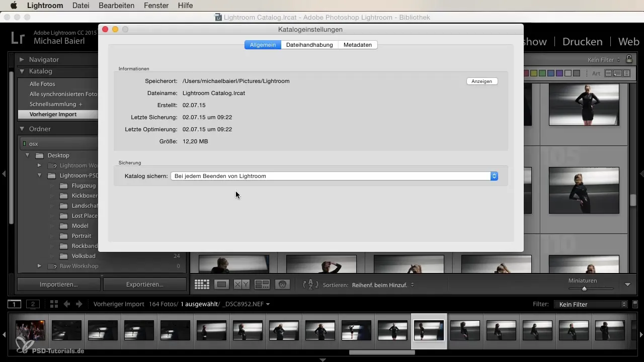Select the Portrait folder
The image size is (644, 362).
click(82, 236)
